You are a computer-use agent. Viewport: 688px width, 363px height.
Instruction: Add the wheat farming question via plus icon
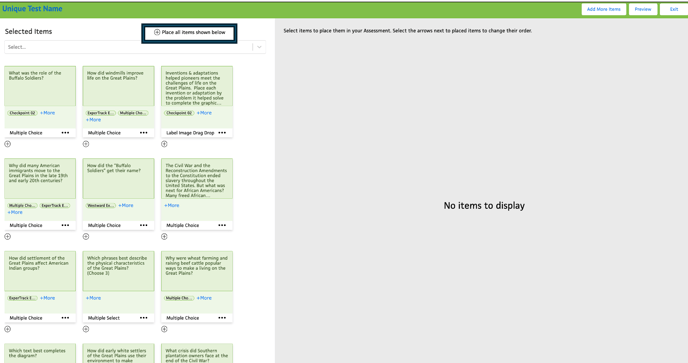tap(164, 329)
